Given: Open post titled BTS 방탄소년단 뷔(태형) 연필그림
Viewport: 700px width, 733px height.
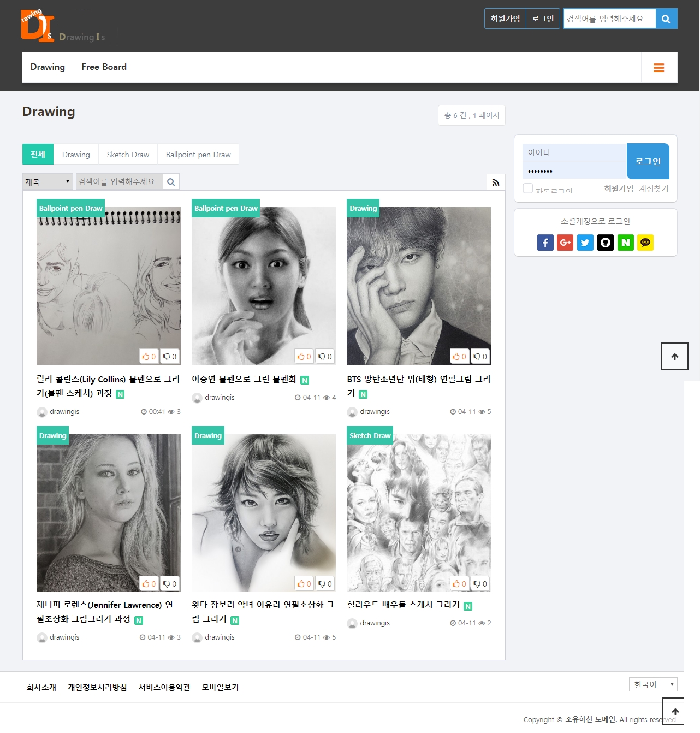Looking at the screenshot, I should (x=419, y=386).
